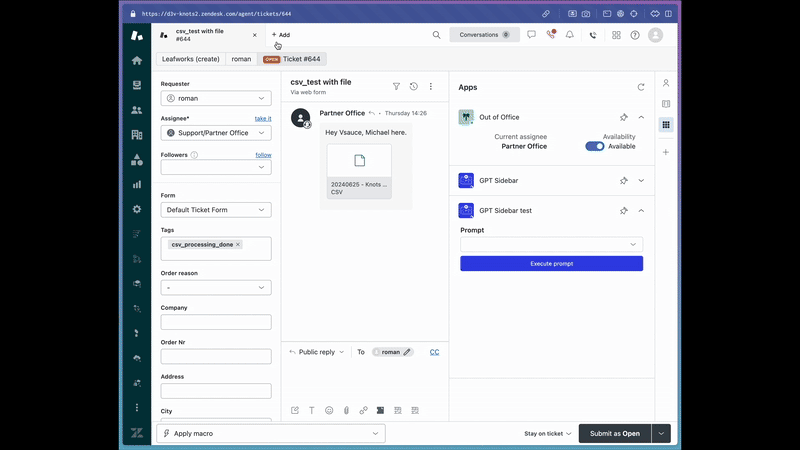
Task: Go to Home in the sidebar
Action: [x=137, y=61]
